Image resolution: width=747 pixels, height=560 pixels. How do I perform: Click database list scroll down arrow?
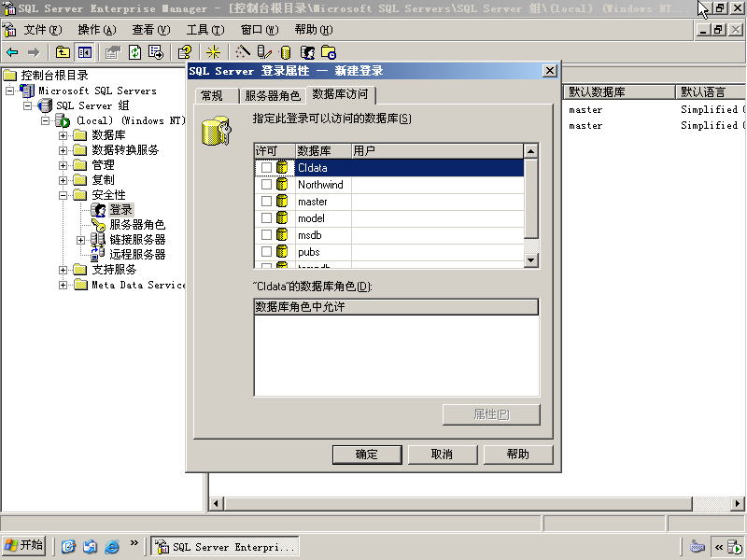pyautogui.click(x=531, y=260)
